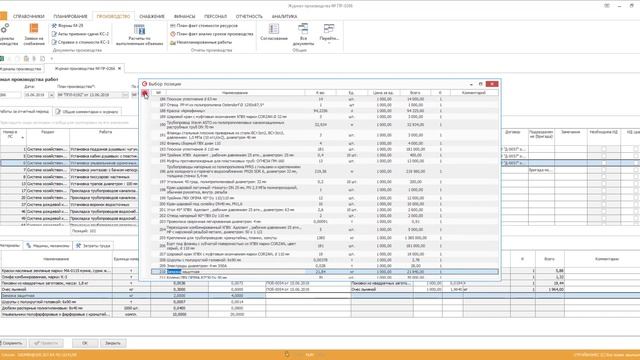The width and height of the screenshot is (640, 360).
Task: Open Работы за отчетный период tab
Action: coord(25,111)
